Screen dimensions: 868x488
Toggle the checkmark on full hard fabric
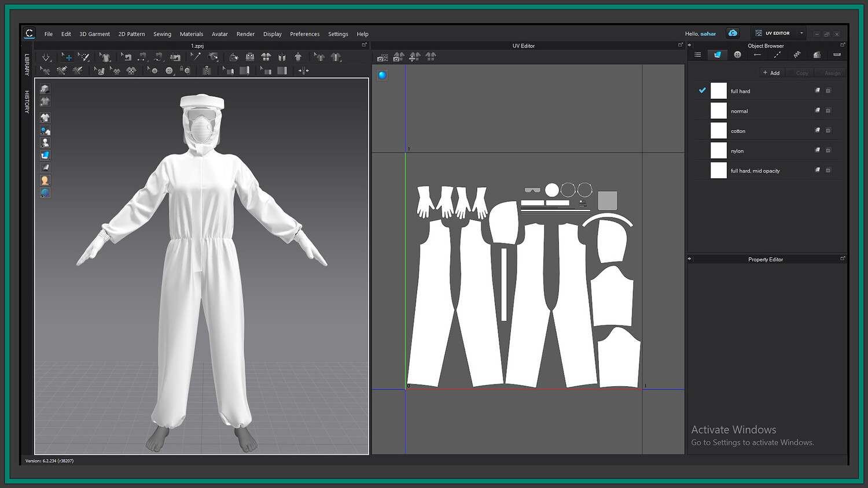[x=702, y=91]
